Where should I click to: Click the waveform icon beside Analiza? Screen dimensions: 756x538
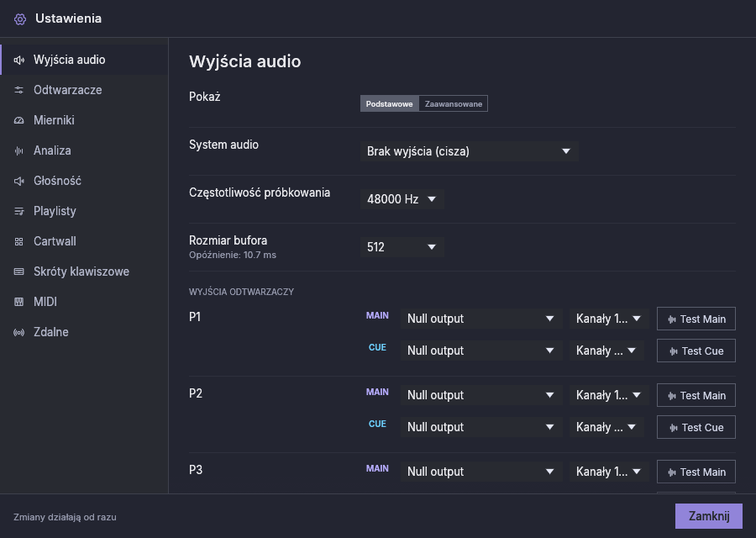click(18, 151)
